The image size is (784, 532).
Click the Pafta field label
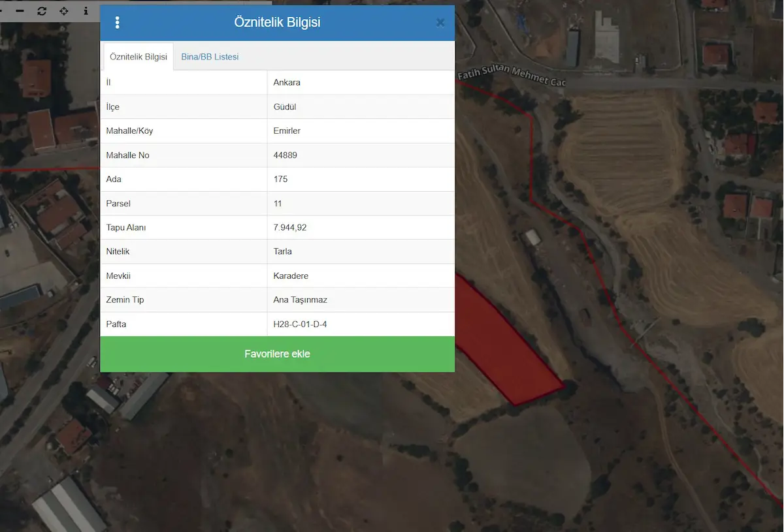[x=116, y=324]
